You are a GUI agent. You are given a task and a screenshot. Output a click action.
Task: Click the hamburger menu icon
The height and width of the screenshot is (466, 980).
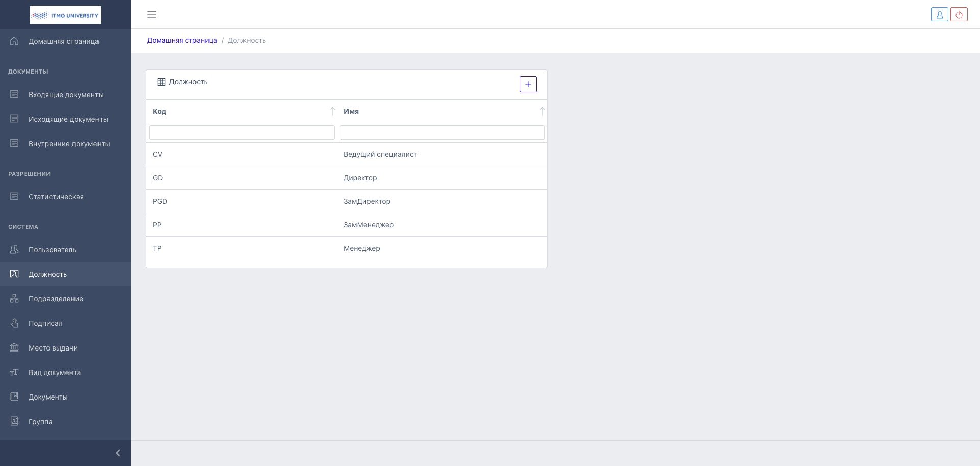click(x=152, y=14)
